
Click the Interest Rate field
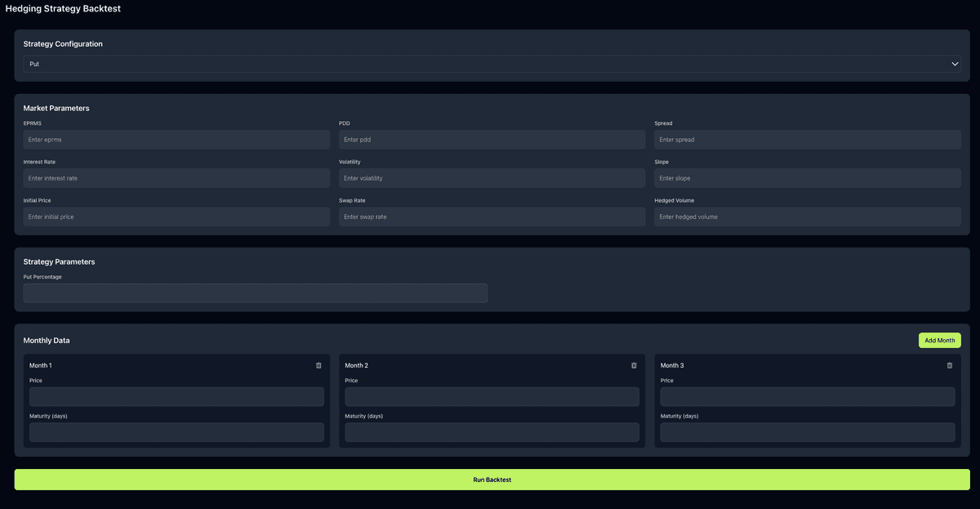coord(176,178)
